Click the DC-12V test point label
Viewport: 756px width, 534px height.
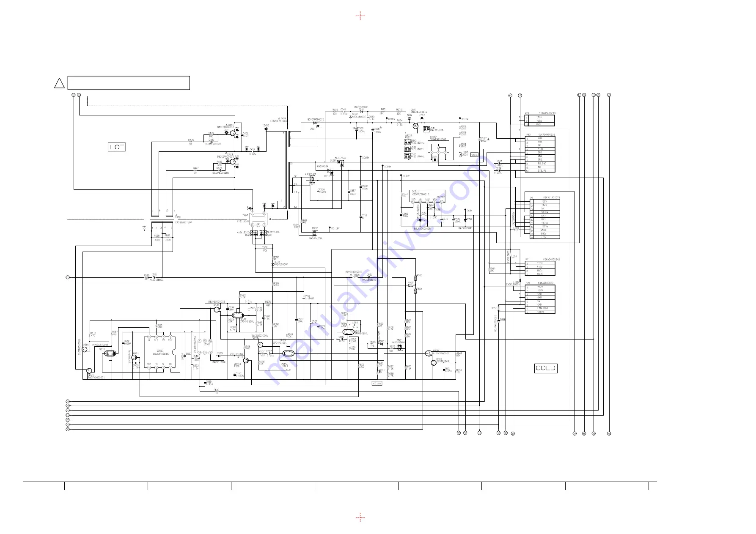coord(335,228)
